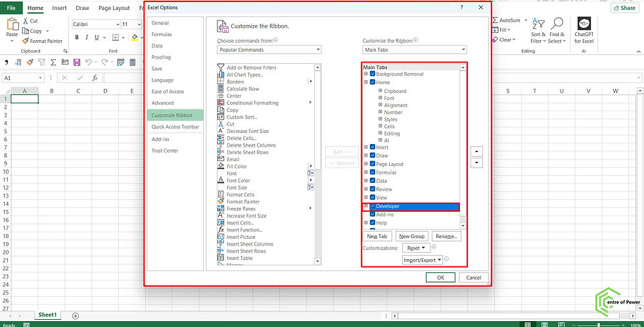Toggle Bold formatting in the ribbon
Screen dimensions: 644x327
77,38
